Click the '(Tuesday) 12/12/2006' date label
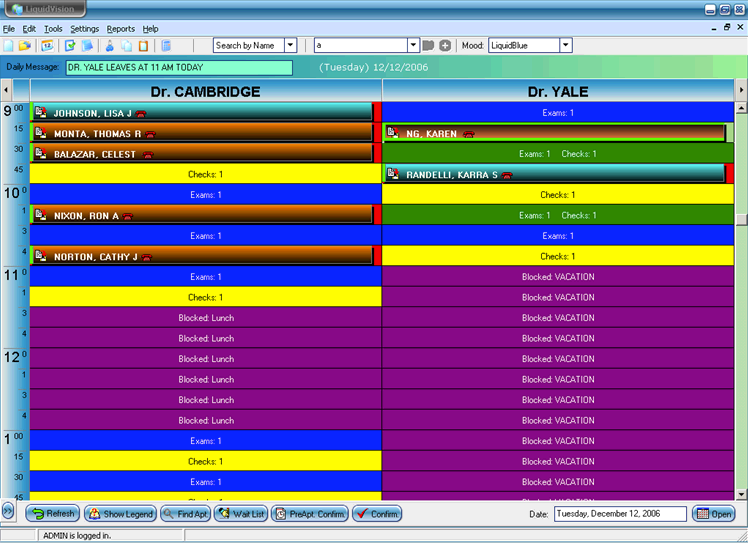 pos(374,67)
